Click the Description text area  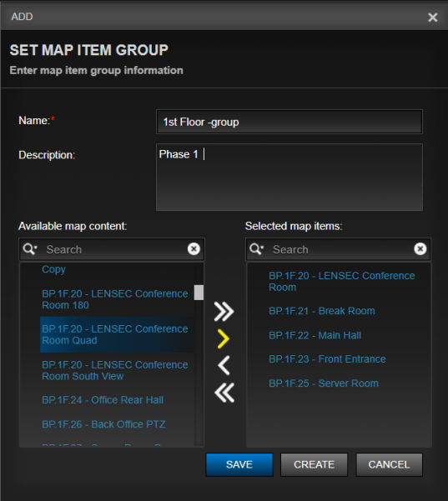289,177
